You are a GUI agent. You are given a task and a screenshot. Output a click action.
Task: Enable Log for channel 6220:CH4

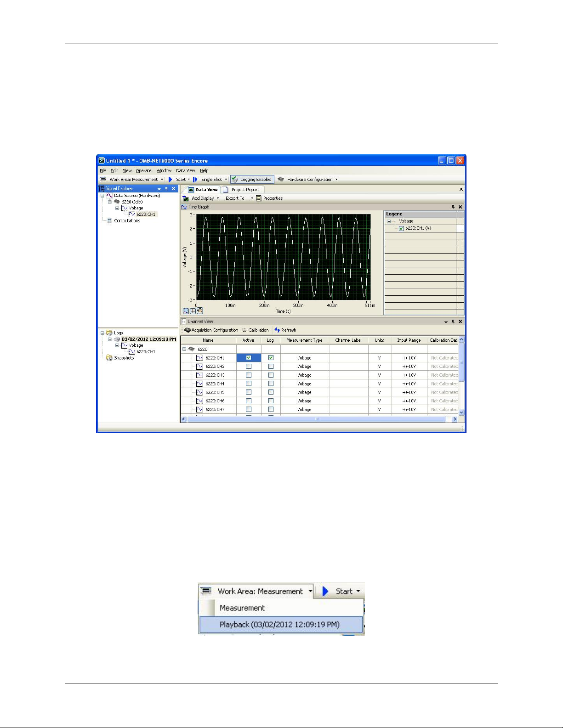click(271, 383)
